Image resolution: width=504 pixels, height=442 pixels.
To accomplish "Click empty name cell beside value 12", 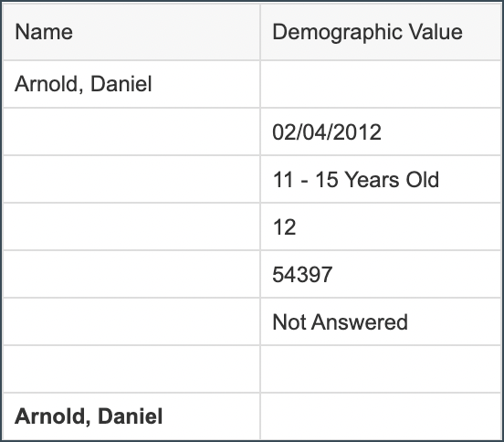I will pyautogui.click(x=131, y=227).
